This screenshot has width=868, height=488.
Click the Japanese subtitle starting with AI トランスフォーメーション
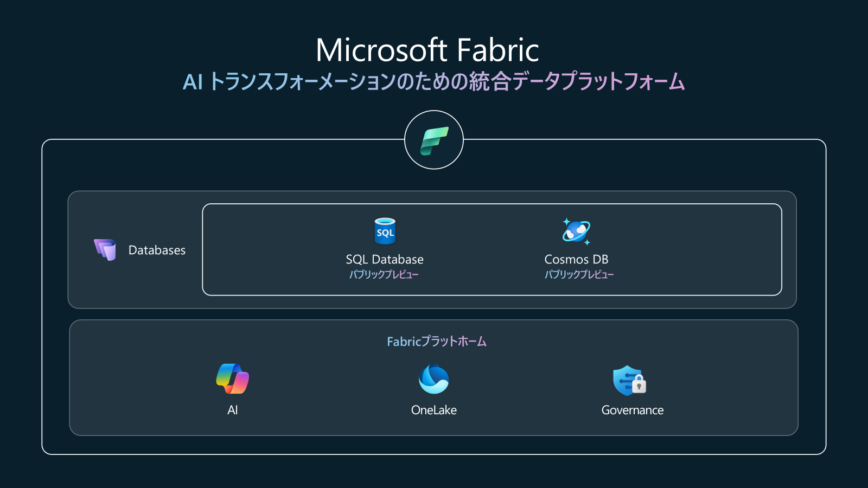point(434,81)
